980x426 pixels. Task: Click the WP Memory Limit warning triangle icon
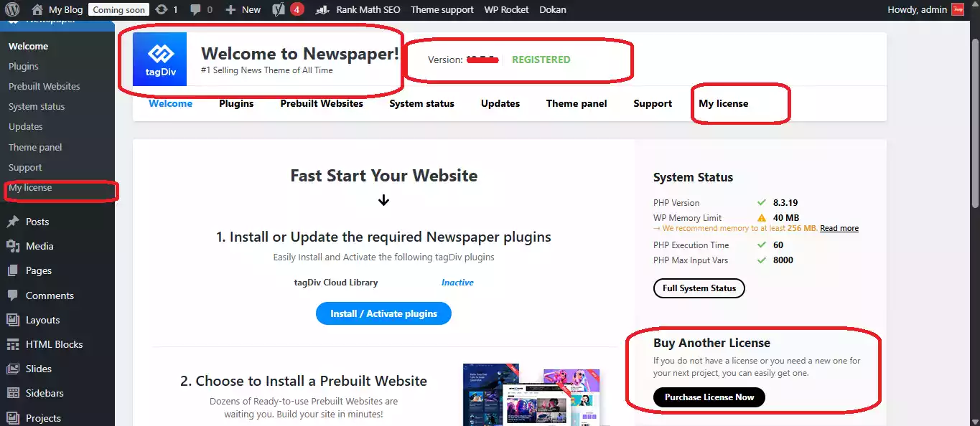point(762,217)
